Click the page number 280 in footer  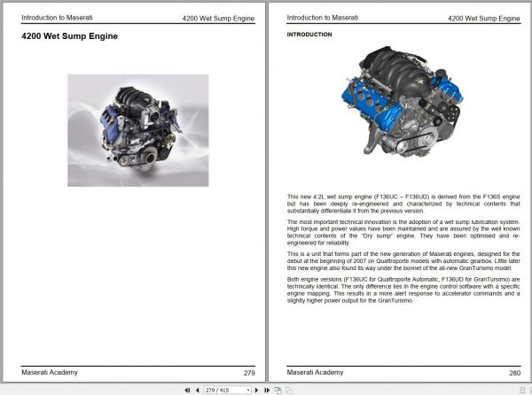(514, 373)
